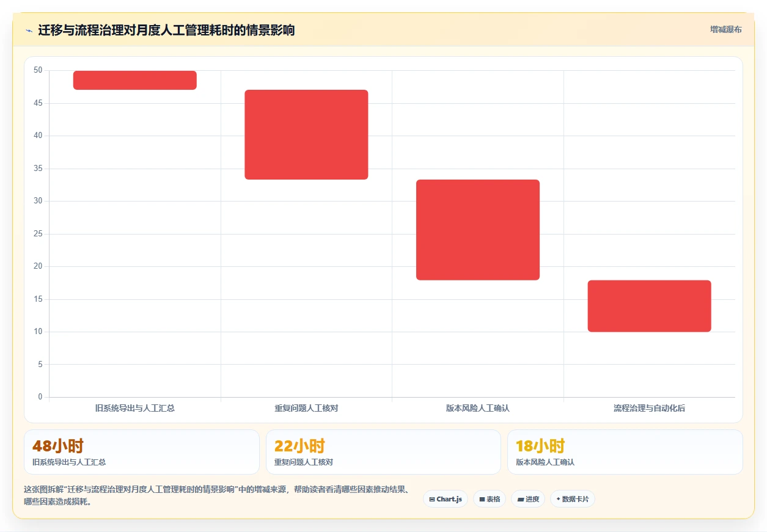Image resolution: width=767 pixels, height=532 pixels.
Task: Click x-axis label 重复问题人工核对
Action: (306, 408)
